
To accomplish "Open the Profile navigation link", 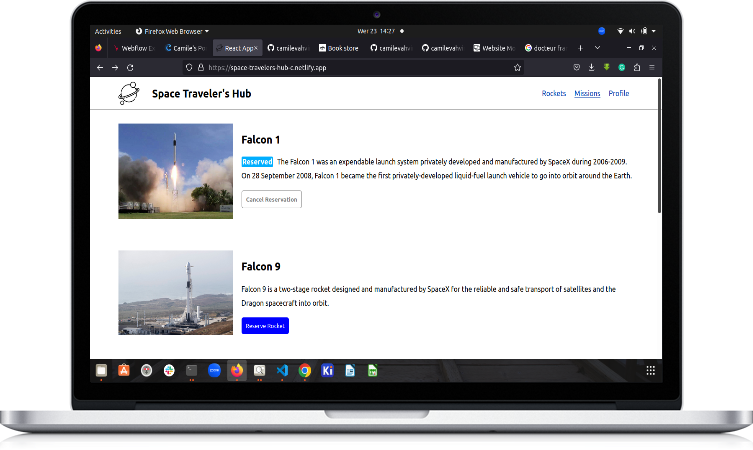I will click(x=619, y=93).
